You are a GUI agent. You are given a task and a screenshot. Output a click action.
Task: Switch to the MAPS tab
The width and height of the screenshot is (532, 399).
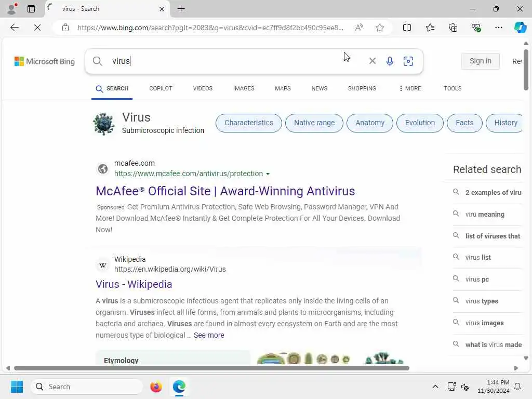[x=283, y=88]
